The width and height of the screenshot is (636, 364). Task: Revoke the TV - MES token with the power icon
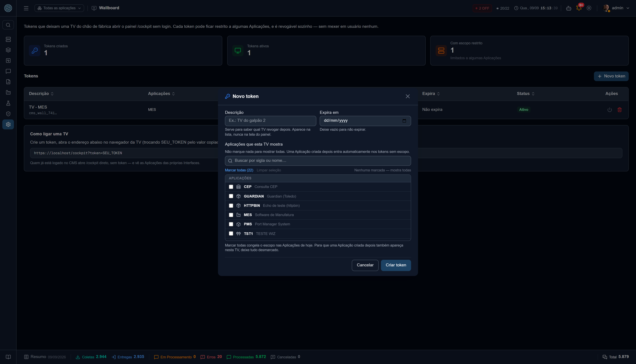[609, 110]
